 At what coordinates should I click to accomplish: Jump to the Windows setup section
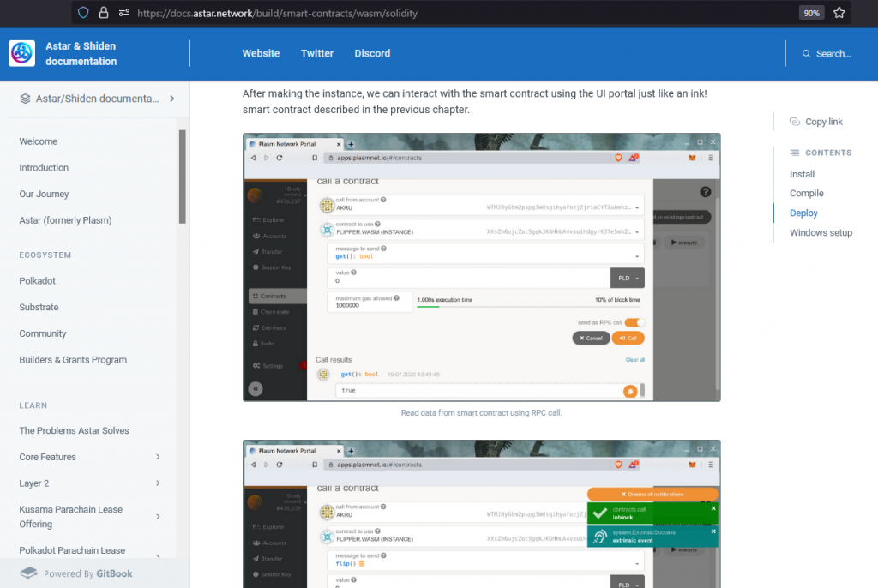[x=821, y=232]
